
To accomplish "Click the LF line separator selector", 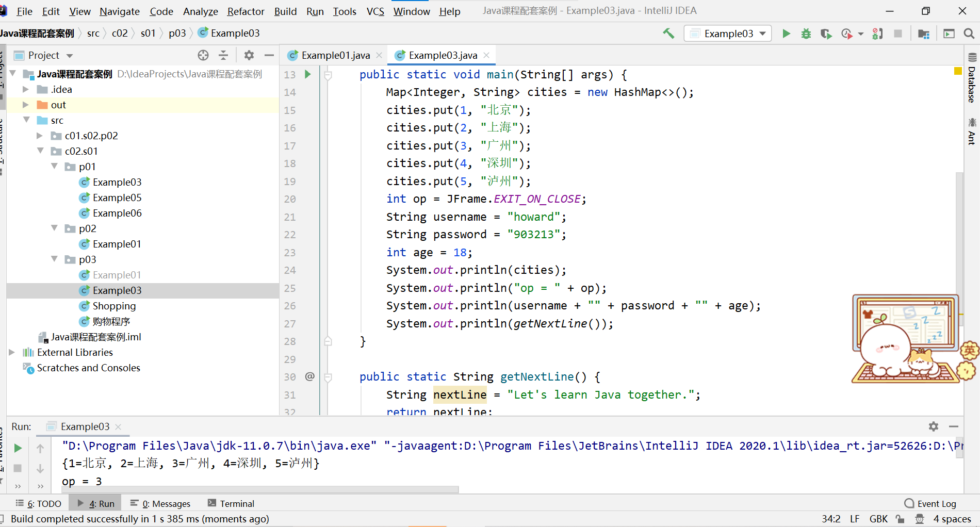I will point(855,519).
